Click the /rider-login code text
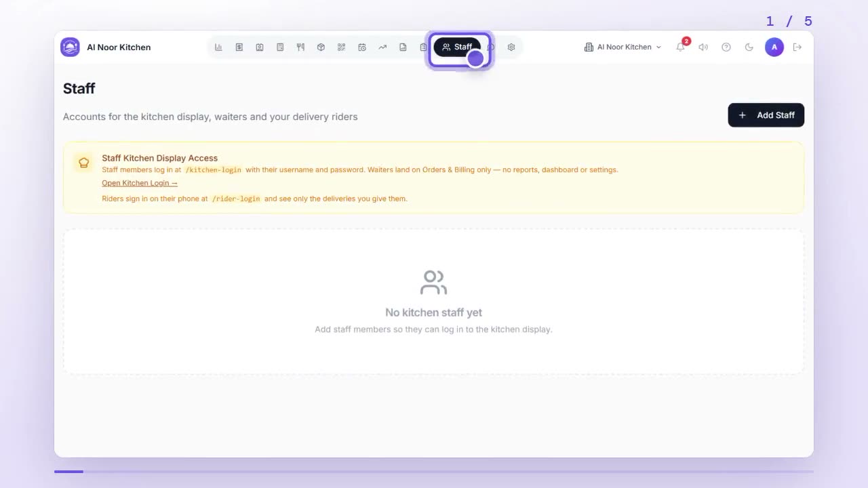 coord(236,199)
